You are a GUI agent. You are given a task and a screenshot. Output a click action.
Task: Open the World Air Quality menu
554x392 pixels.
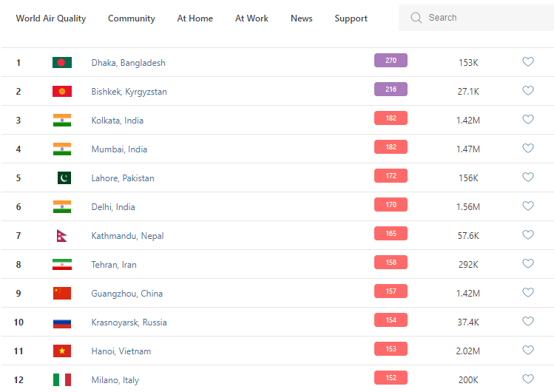(51, 18)
